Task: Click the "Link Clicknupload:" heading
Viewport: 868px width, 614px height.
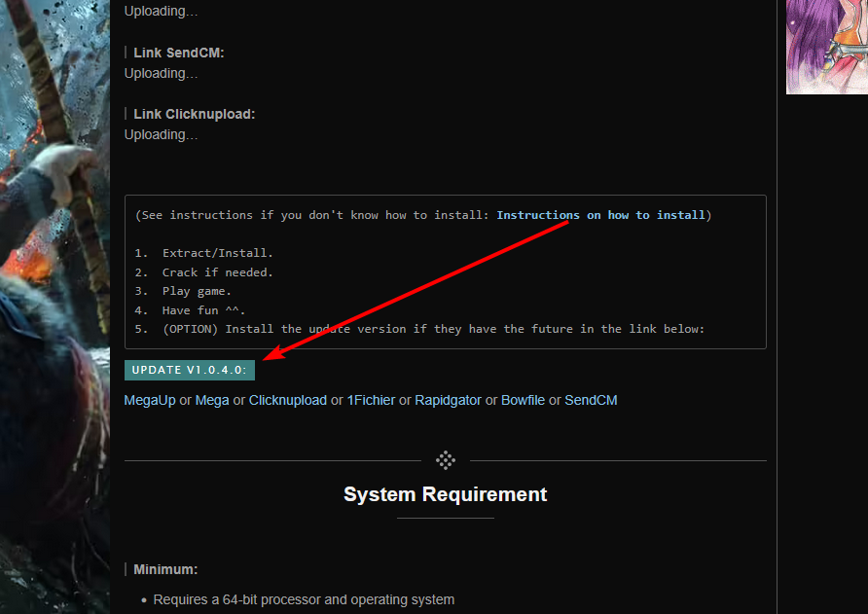Action: tap(194, 114)
